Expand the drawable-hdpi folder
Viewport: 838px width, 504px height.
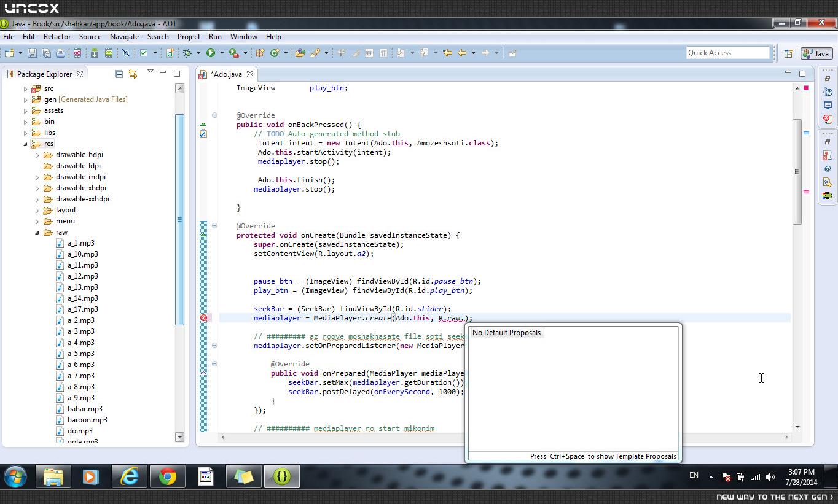pos(37,155)
